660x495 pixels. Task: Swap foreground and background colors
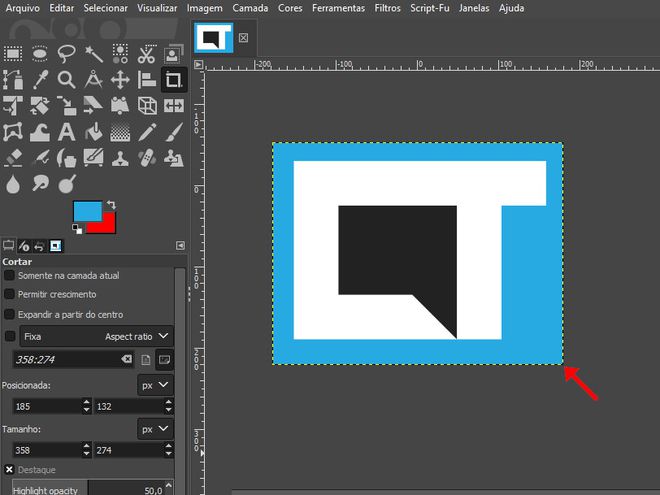click(111, 205)
